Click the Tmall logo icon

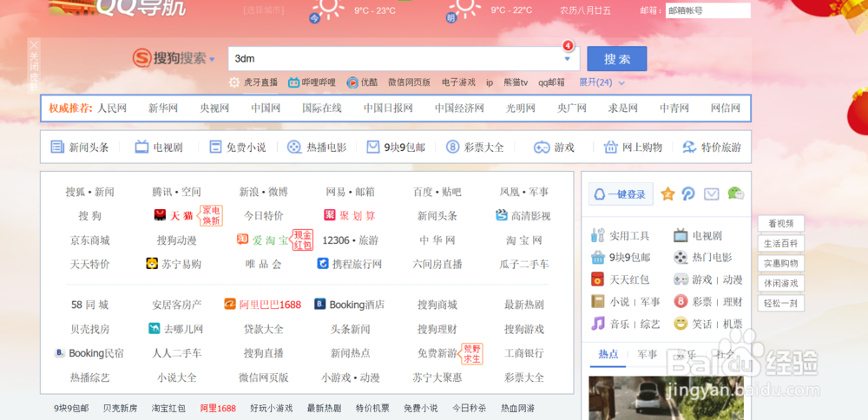point(160,215)
